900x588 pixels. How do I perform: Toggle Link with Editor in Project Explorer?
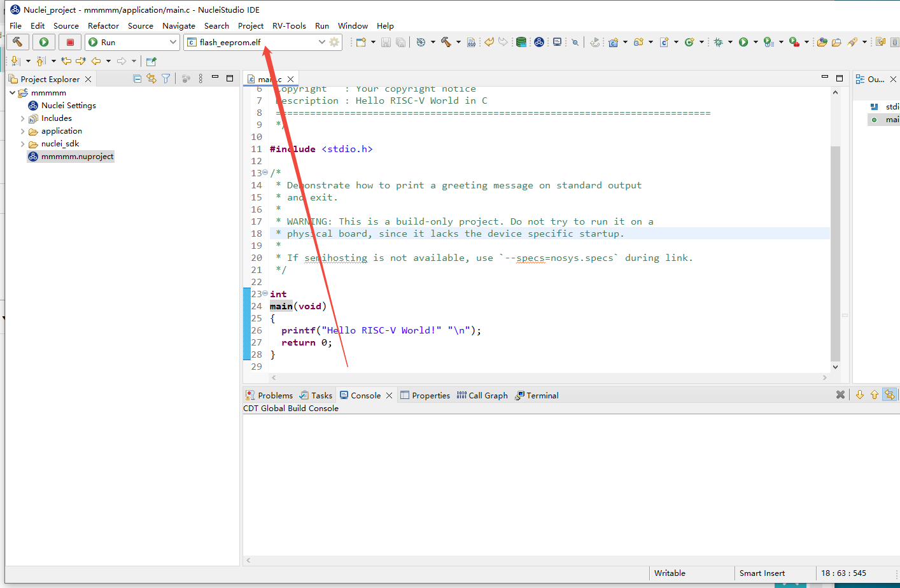click(x=151, y=78)
